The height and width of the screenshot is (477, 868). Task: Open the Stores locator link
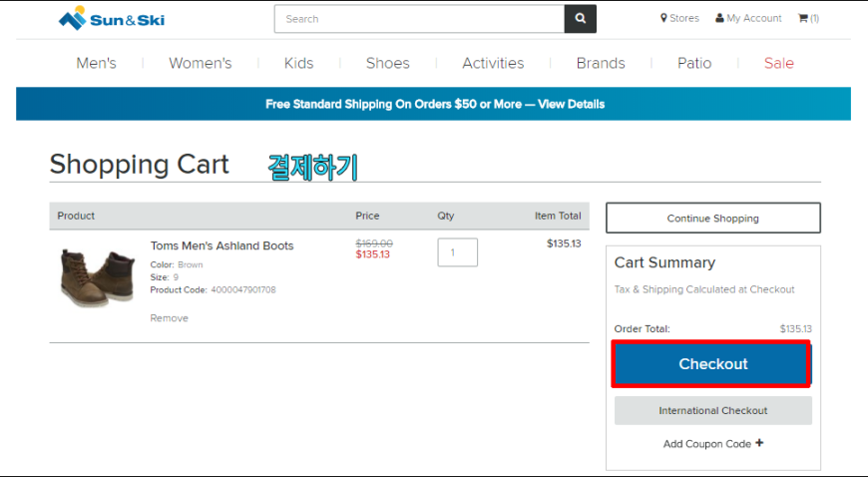point(679,18)
